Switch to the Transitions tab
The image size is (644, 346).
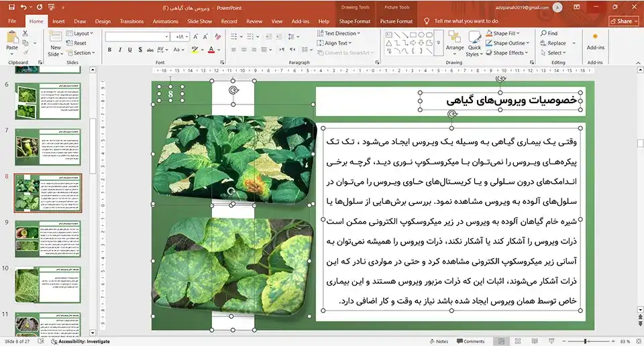coord(132,21)
